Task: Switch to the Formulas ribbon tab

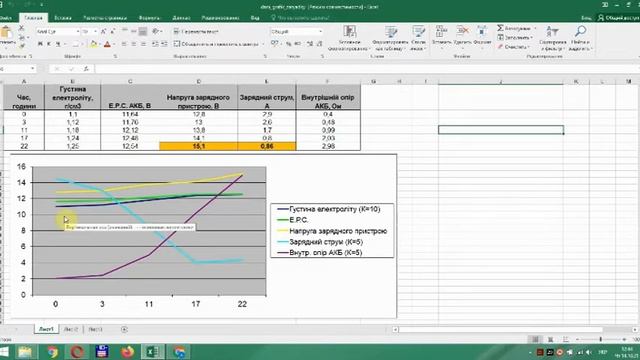Action: pos(149,18)
